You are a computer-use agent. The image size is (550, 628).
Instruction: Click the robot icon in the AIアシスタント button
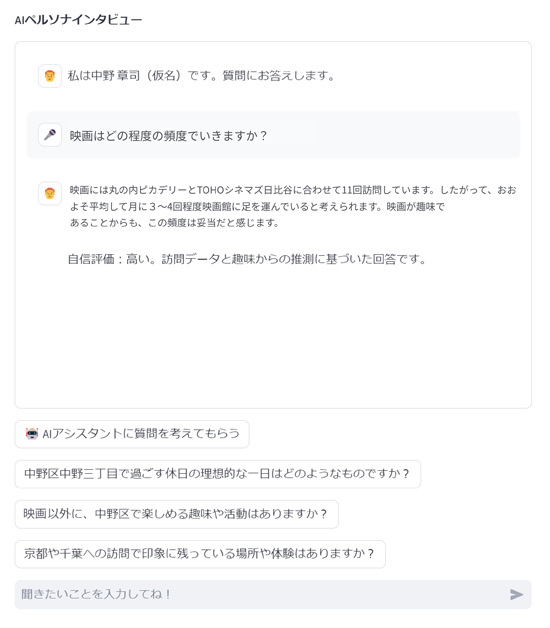tap(32, 434)
